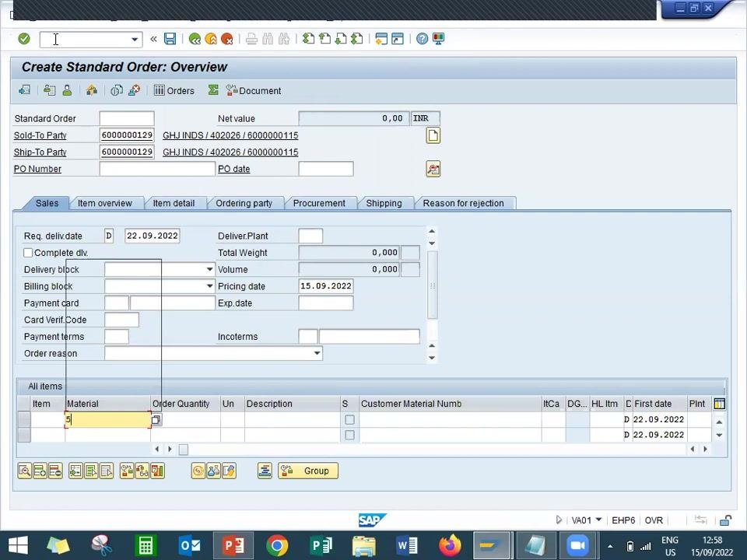The height and width of the screenshot is (560, 747).
Task: Click the Display document flow icon
Action: 24,90
